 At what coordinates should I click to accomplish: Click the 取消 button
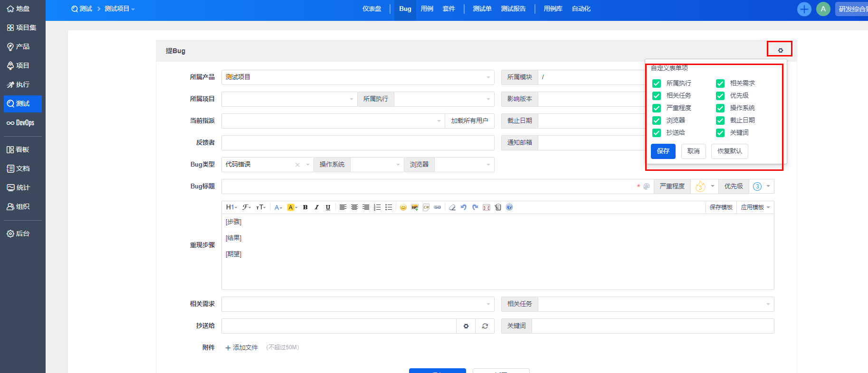point(694,151)
